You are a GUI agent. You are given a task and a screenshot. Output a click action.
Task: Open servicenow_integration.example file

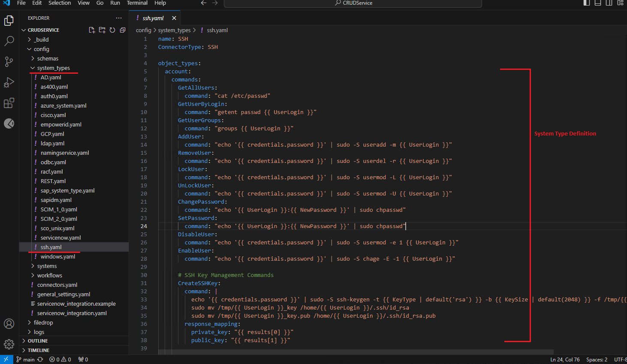coord(74,304)
